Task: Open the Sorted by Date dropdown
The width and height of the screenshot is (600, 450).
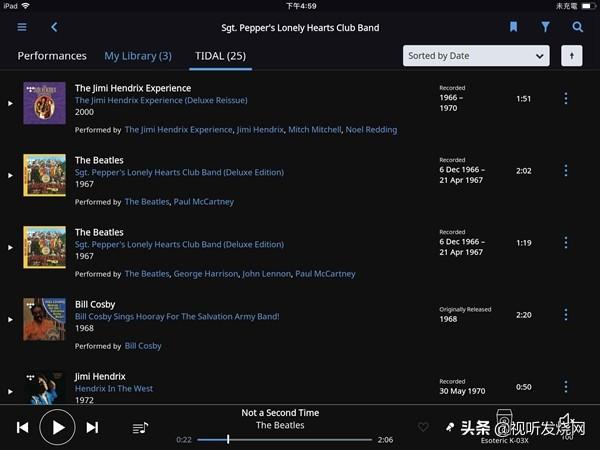Action: [x=476, y=56]
